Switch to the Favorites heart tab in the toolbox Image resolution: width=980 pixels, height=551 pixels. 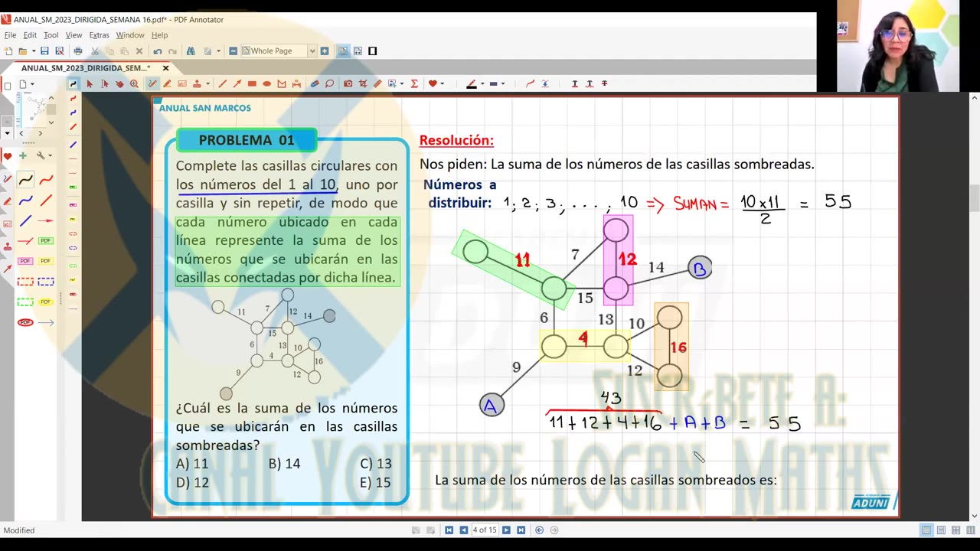point(8,156)
